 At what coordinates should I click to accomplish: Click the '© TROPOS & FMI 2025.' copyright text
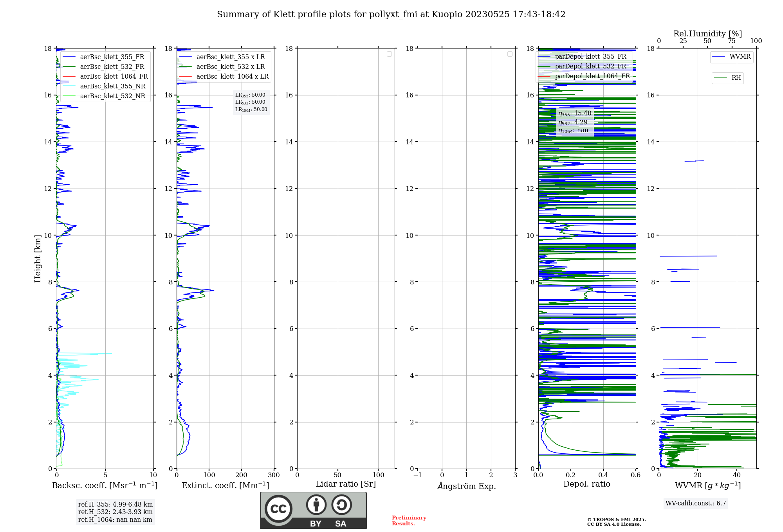pyautogui.click(x=617, y=520)
